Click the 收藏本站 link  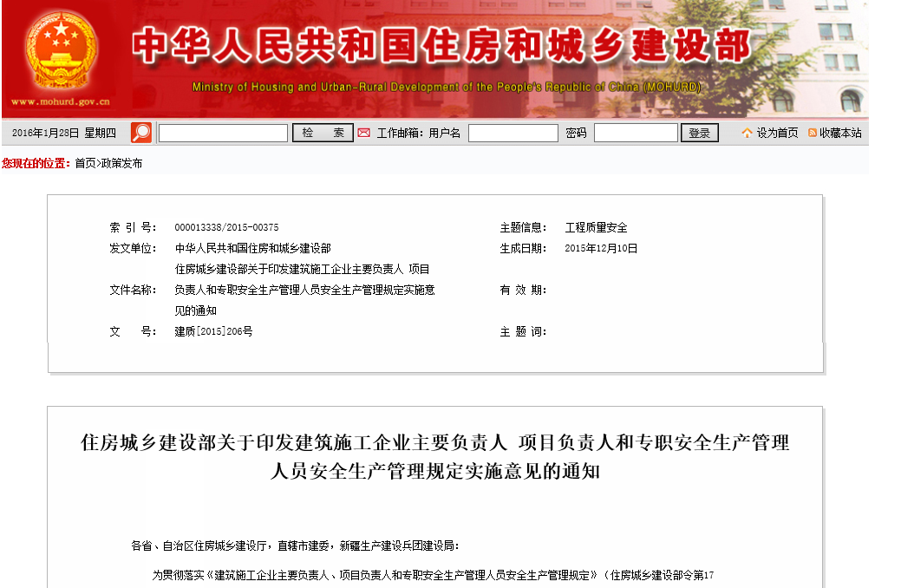840,133
